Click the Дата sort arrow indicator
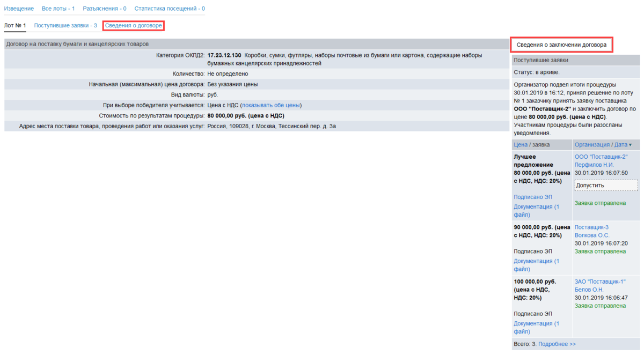 [x=630, y=145]
